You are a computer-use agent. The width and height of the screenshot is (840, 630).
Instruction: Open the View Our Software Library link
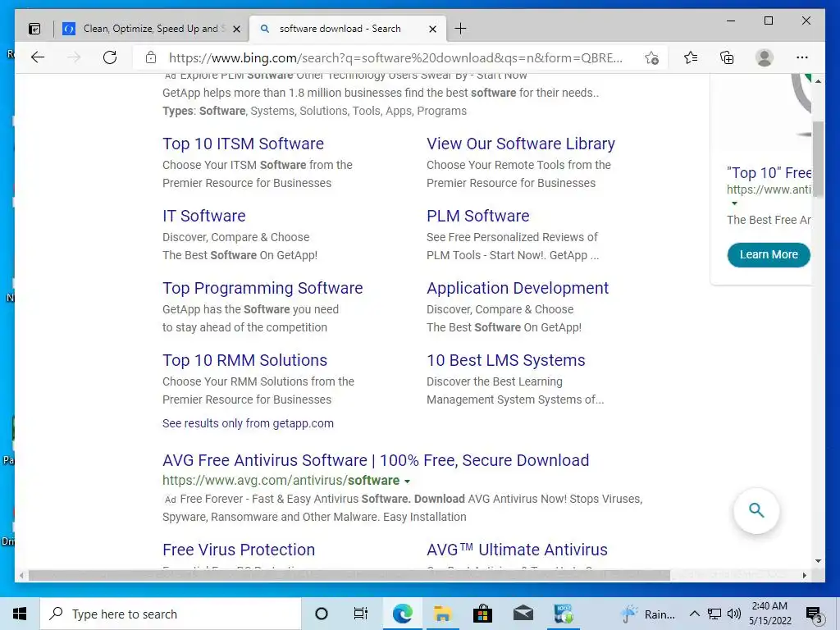(521, 144)
